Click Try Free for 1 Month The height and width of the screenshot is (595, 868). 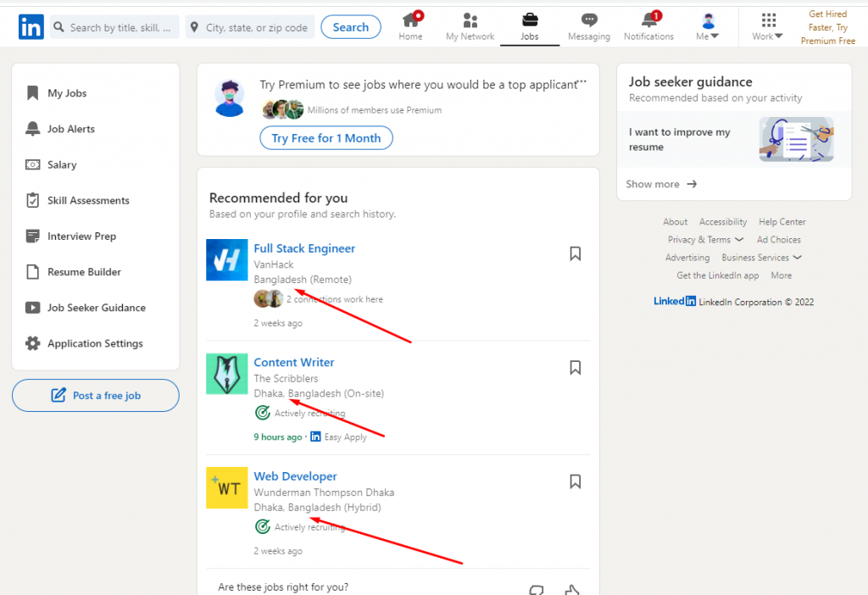coord(326,138)
